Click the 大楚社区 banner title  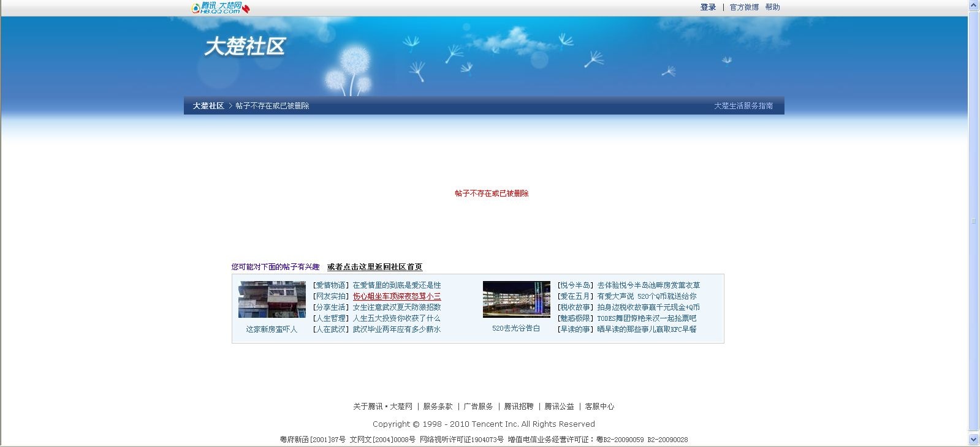[x=245, y=47]
